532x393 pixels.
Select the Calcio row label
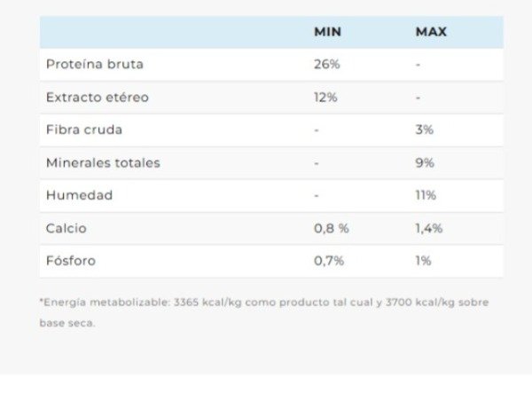(66, 228)
